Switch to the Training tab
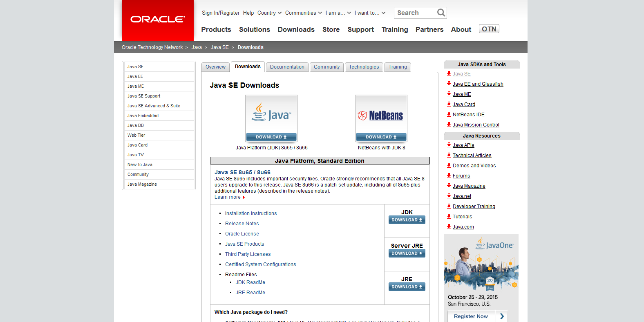The width and height of the screenshot is (644, 322). coord(398,67)
